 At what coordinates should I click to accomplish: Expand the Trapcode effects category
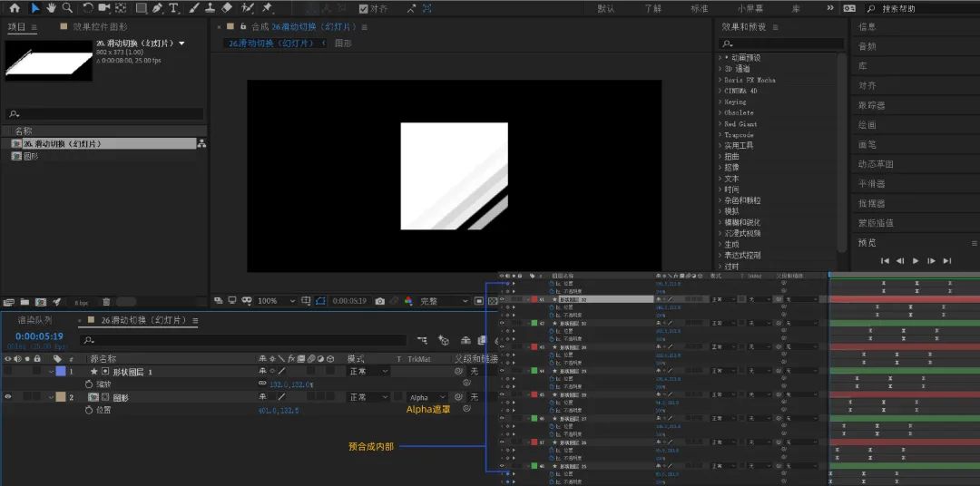720,135
